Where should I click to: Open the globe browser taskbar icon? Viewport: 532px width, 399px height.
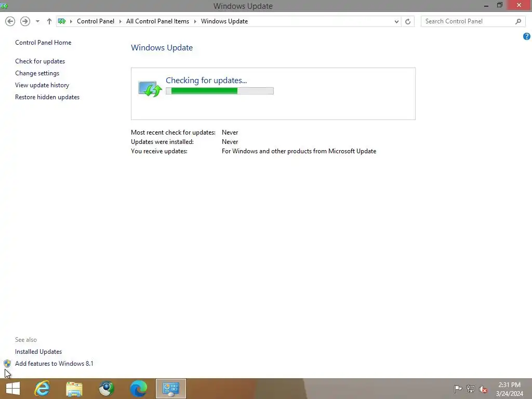point(107,389)
